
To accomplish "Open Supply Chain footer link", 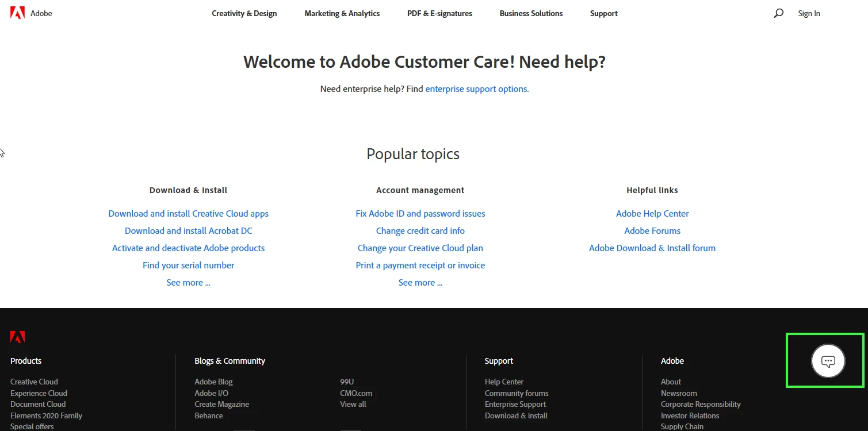I will pyautogui.click(x=682, y=426).
